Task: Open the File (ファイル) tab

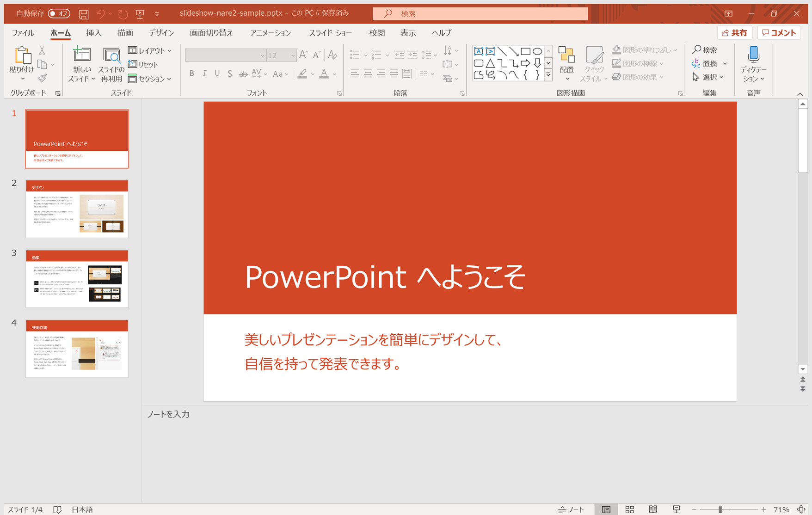Action: click(x=23, y=33)
